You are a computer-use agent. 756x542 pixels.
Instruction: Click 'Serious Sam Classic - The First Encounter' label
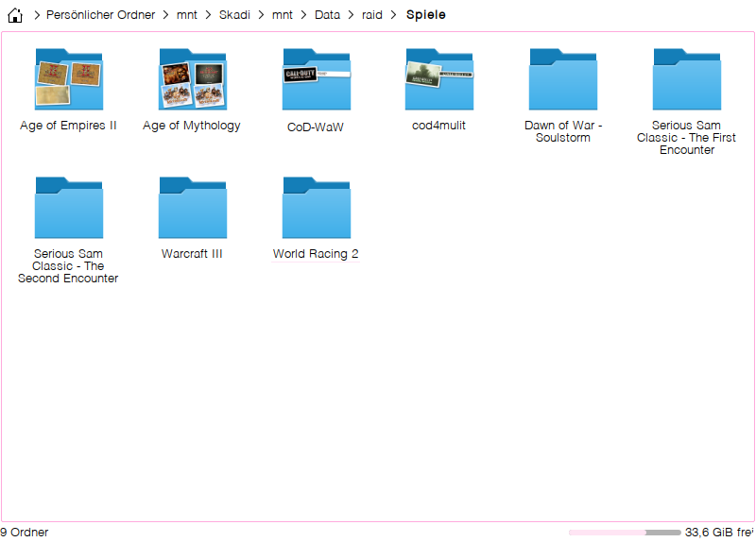coord(687,138)
